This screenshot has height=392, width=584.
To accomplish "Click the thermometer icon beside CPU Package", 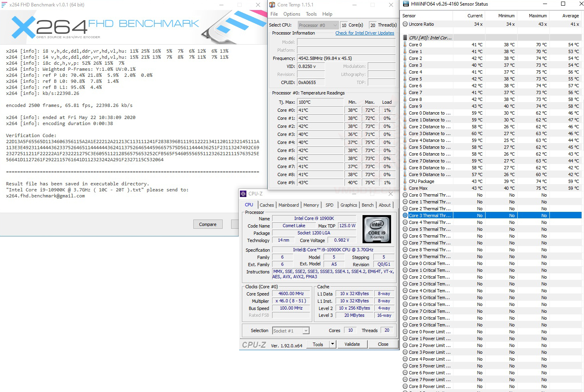I will click(405, 181).
